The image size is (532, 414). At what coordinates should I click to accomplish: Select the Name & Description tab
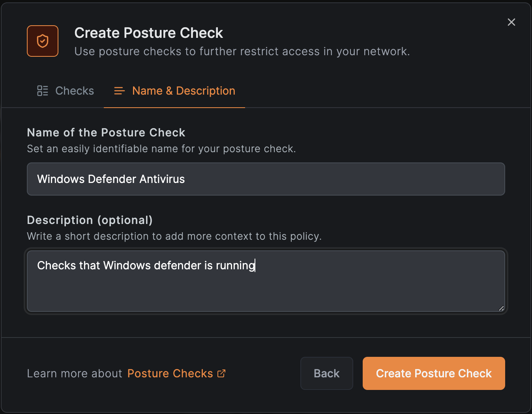(x=174, y=91)
